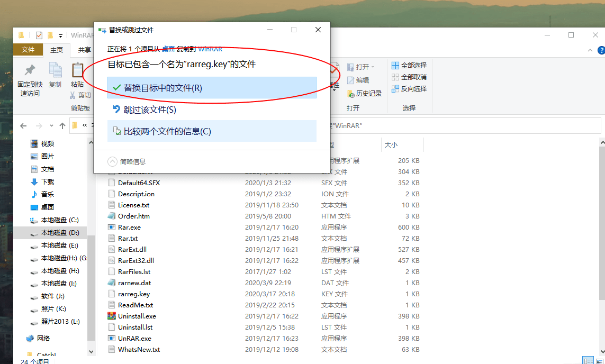Choose 比较两个文件的信息(C) option

[x=212, y=131]
